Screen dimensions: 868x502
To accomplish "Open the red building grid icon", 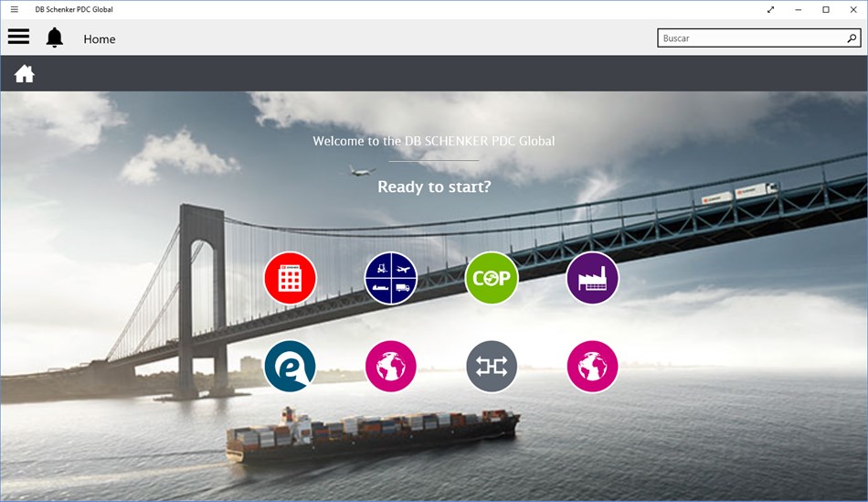I will (290, 278).
